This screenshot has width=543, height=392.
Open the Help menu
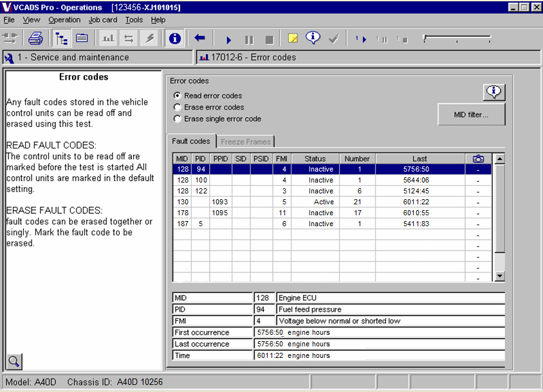158,20
